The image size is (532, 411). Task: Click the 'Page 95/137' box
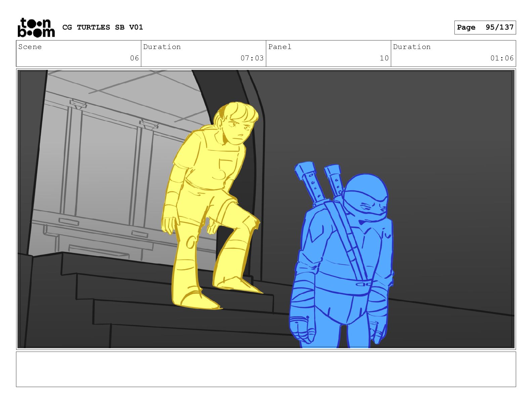tap(485, 28)
